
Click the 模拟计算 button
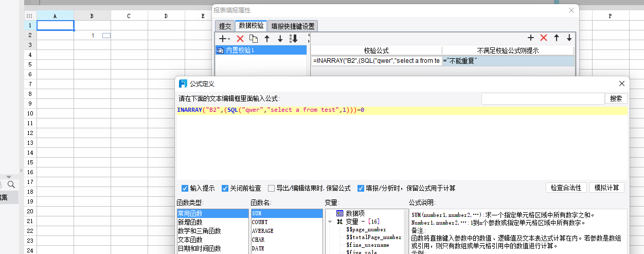607,188
